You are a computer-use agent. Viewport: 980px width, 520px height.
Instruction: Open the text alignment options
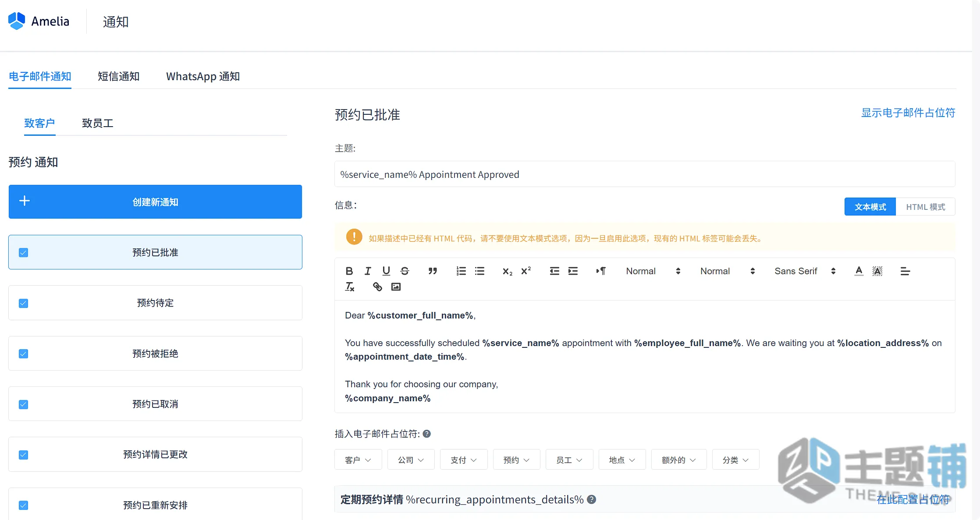[x=905, y=271]
